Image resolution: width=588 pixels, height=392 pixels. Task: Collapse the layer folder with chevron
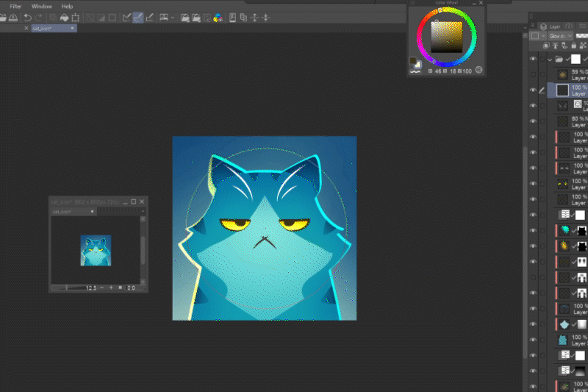coord(549,59)
